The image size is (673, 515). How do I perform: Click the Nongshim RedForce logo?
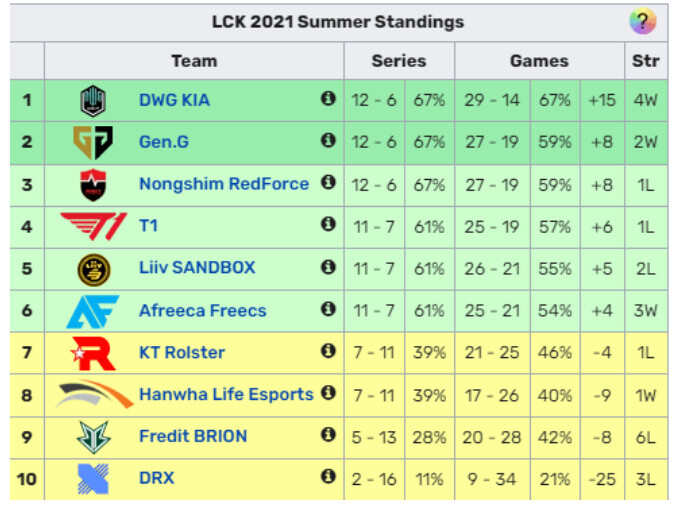pos(93,184)
